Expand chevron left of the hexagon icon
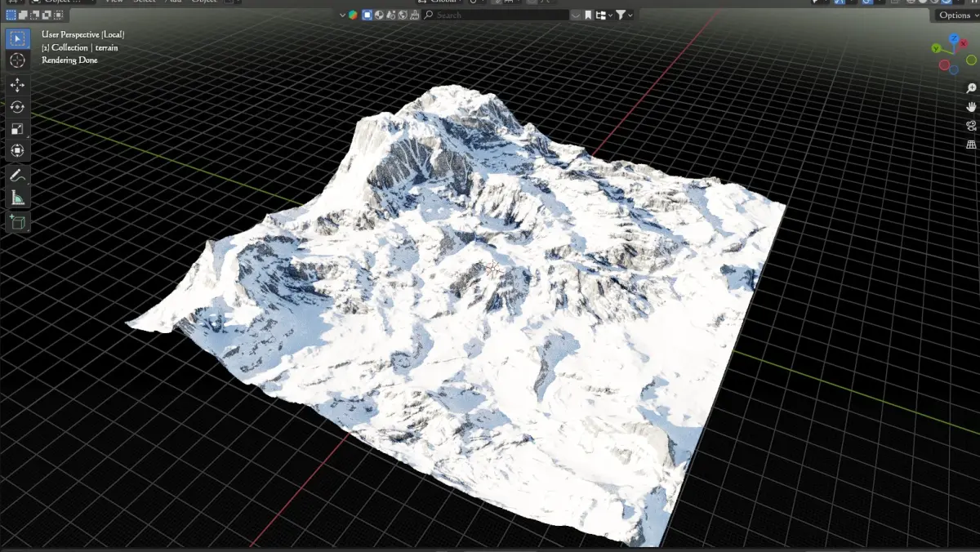The width and height of the screenshot is (980, 552). click(342, 15)
